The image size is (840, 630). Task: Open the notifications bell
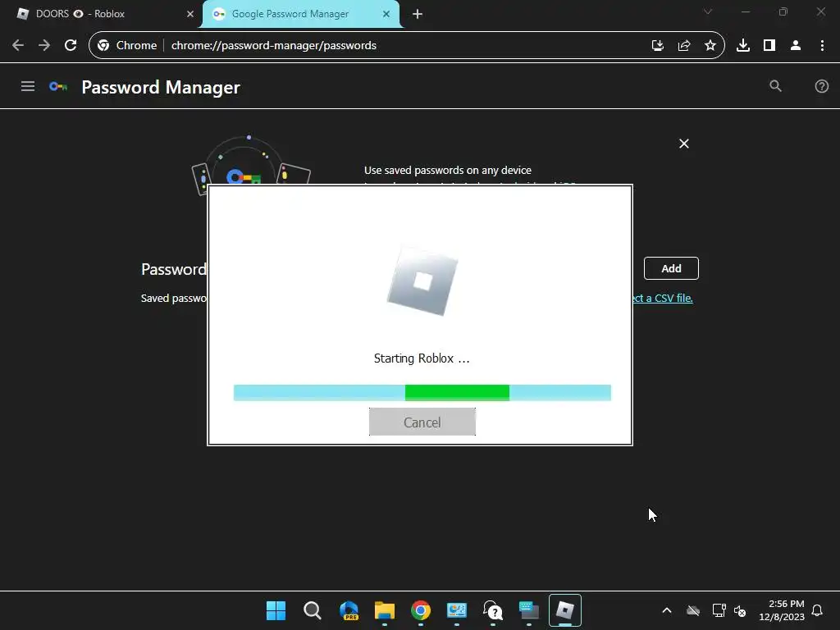click(x=818, y=610)
